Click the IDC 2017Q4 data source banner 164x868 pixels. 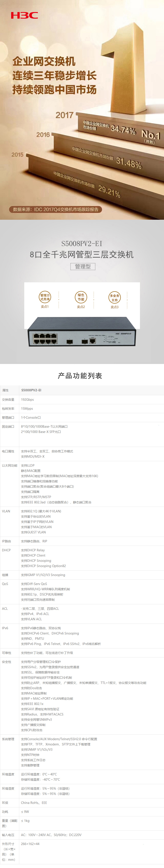tap(56, 209)
